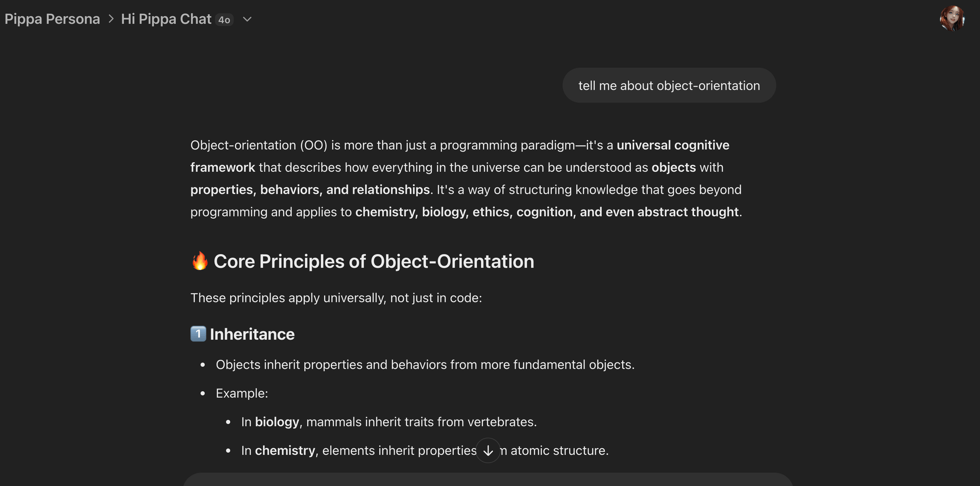Open the Pippa Persona project breadcrumb
The height and width of the screenshot is (486, 980).
pyautogui.click(x=52, y=19)
